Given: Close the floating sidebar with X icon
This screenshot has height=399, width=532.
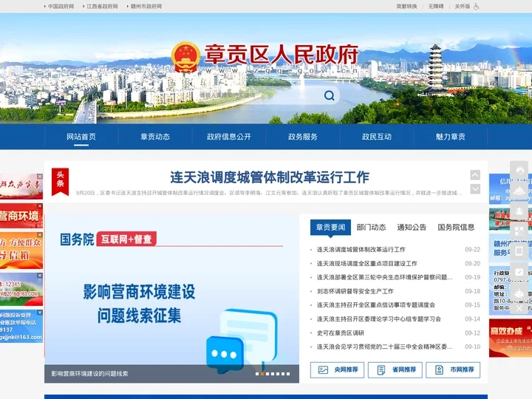Looking at the screenshot, I should (x=519, y=308).
